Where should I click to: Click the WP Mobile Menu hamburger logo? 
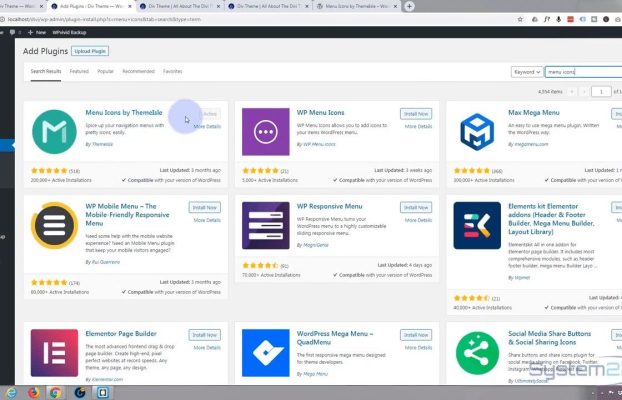tap(54, 225)
